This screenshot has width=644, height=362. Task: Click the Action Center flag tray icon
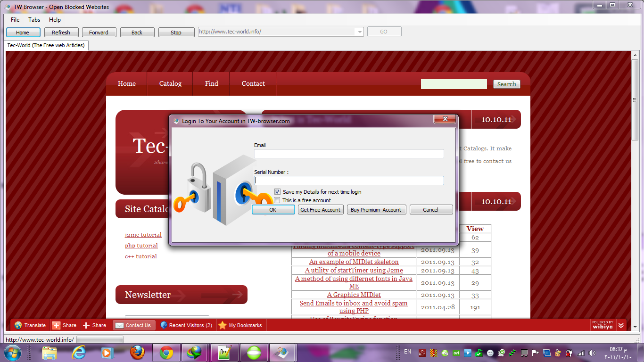535,353
